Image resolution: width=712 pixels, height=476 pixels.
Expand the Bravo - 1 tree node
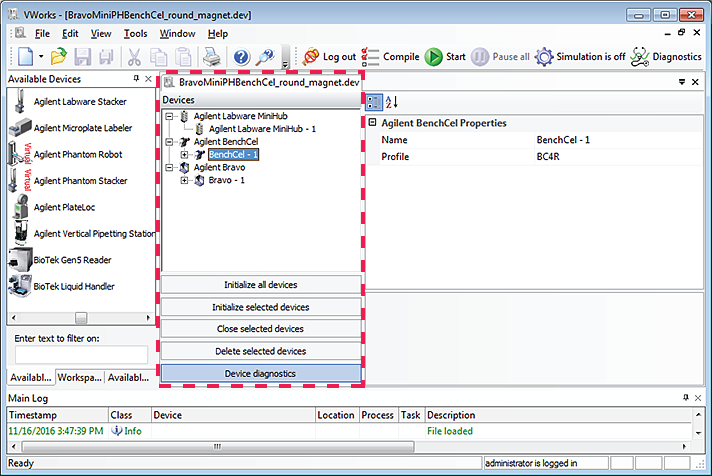click(185, 181)
